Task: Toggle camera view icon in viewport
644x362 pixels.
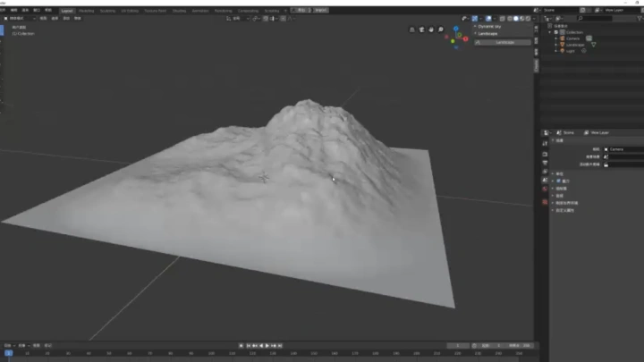Action: pyautogui.click(x=421, y=29)
